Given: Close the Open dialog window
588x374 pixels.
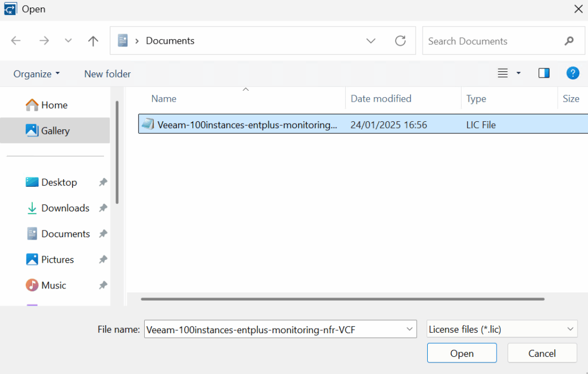Looking at the screenshot, I should tap(578, 9).
